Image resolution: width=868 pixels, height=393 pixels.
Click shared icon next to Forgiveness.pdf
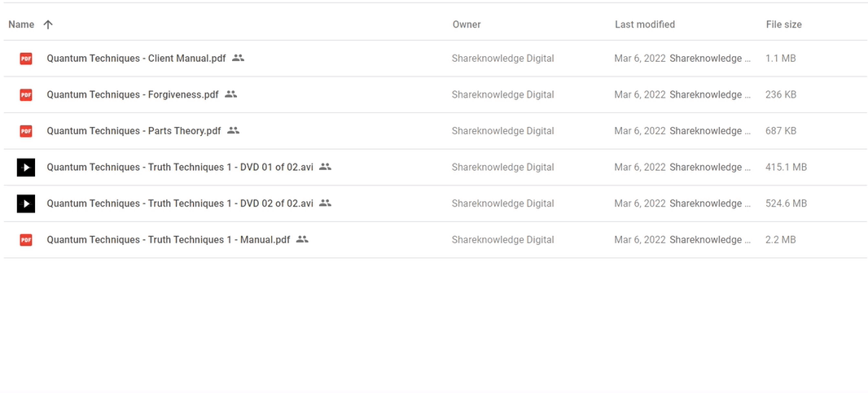(230, 94)
